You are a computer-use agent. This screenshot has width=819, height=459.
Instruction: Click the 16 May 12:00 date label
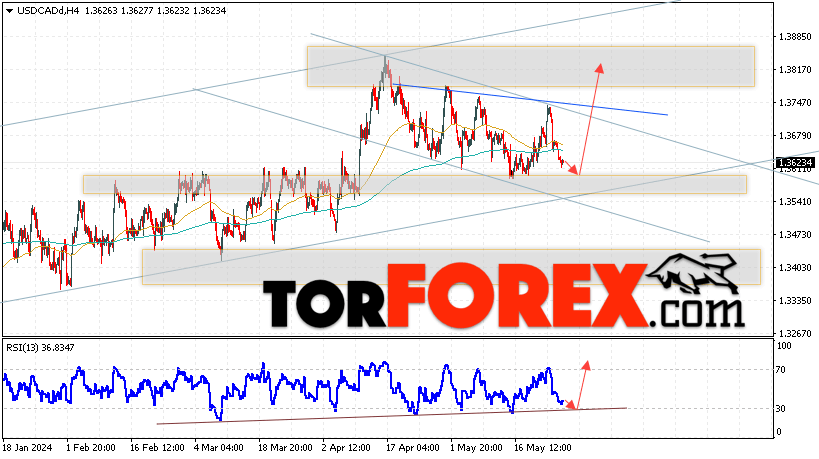(543, 448)
